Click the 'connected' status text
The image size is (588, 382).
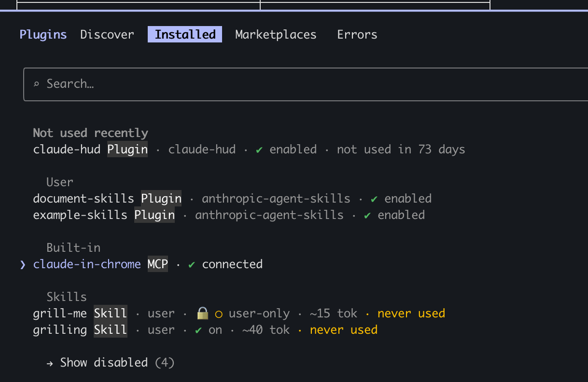pyautogui.click(x=232, y=264)
